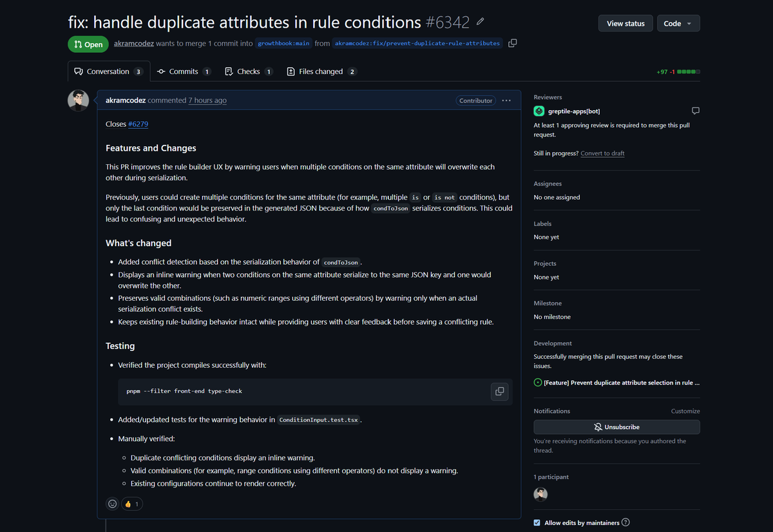773x532 pixels.
Task: Switch to the Conversation tab
Action: pyautogui.click(x=108, y=71)
